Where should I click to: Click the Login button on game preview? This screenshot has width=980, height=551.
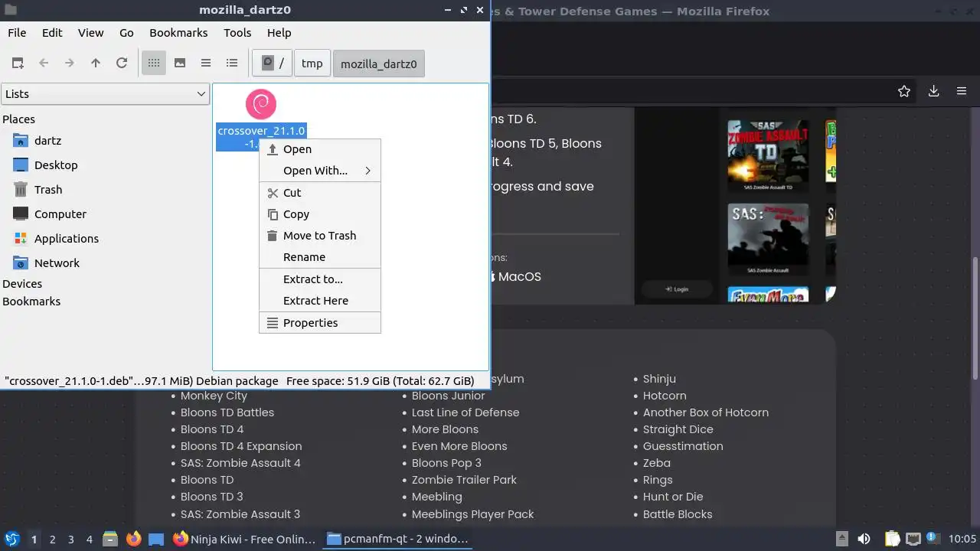pos(677,289)
